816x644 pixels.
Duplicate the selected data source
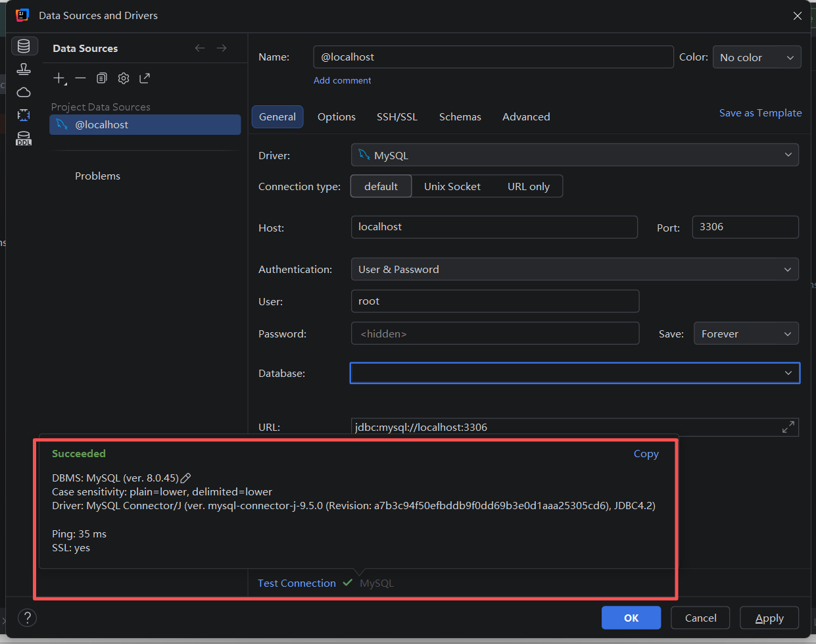[101, 78]
